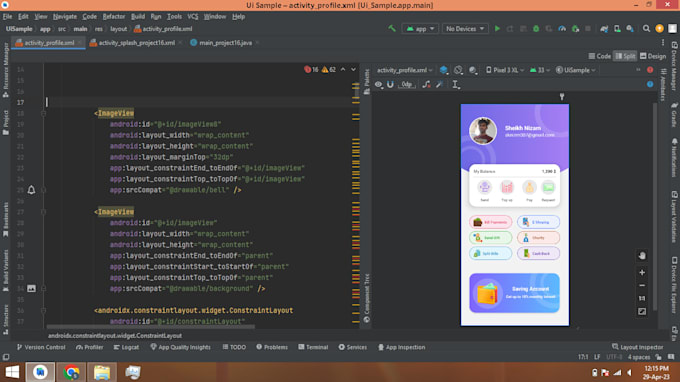Click the Clear Constraints icon

coord(427,85)
